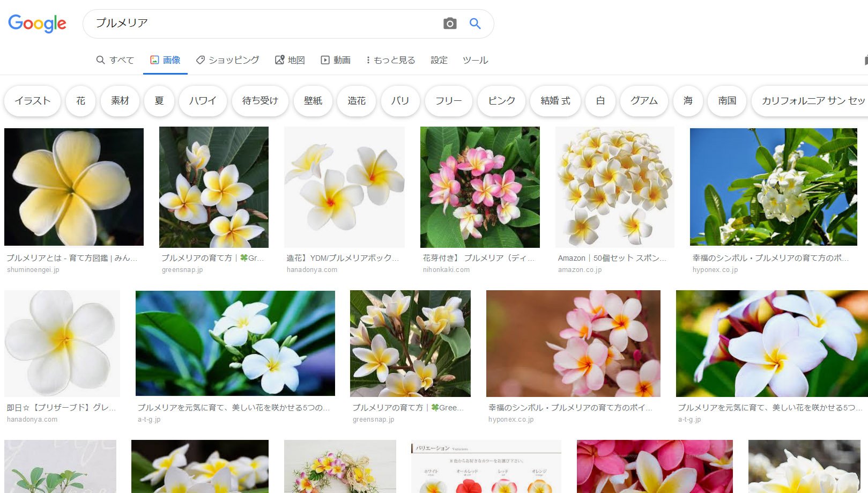Open first-row hyponex blue sky plumeria image
The image size is (868, 493).
[x=774, y=187]
